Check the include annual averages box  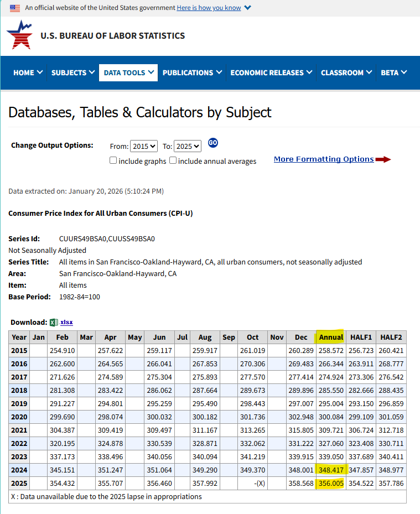pos(173,160)
